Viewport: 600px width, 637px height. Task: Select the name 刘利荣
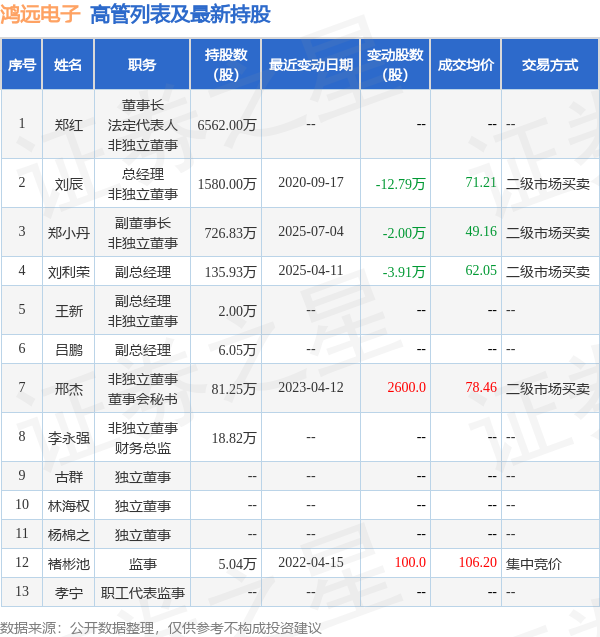click(69, 271)
